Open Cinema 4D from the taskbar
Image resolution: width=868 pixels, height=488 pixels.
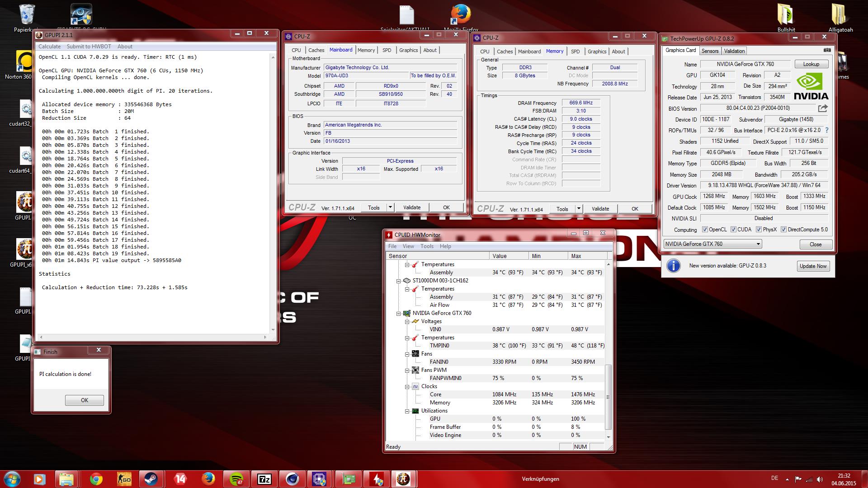click(x=292, y=479)
